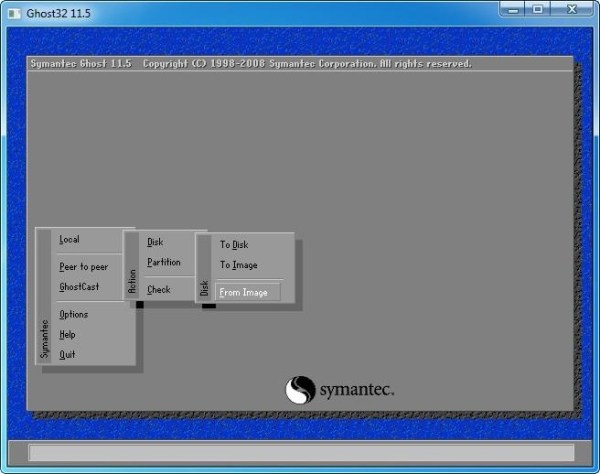Expand the Check submenu entry
This screenshot has height=474, width=600.
(159, 290)
